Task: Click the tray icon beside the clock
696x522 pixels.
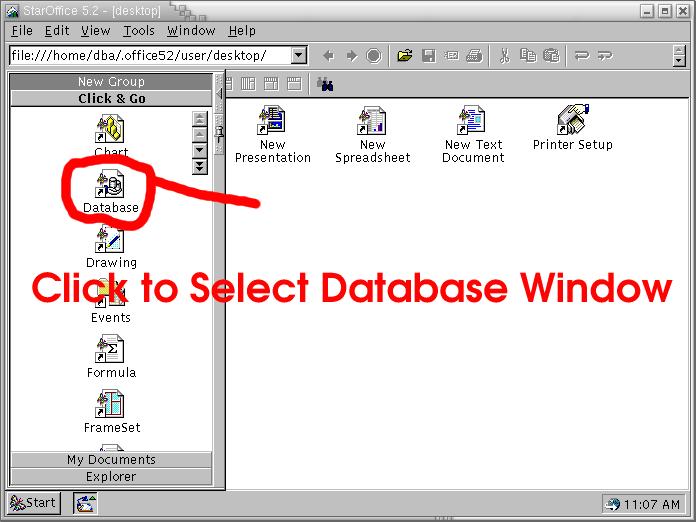Action: click(613, 504)
